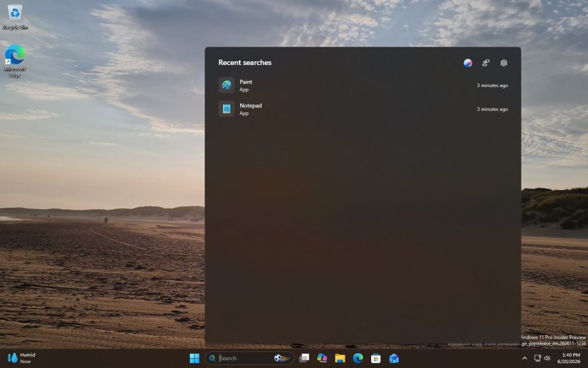This screenshot has height=368, width=588.
Task: Open the account linking icon beside the gear
Action: click(486, 63)
